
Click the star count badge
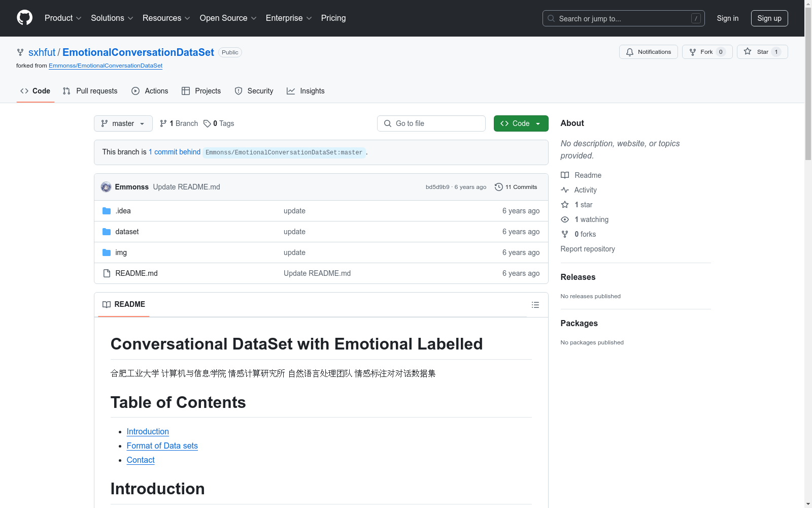tap(776, 52)
